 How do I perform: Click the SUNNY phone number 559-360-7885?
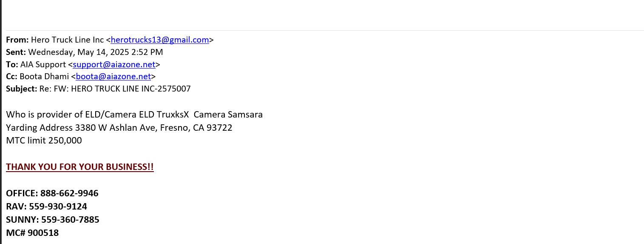(70, 220)
